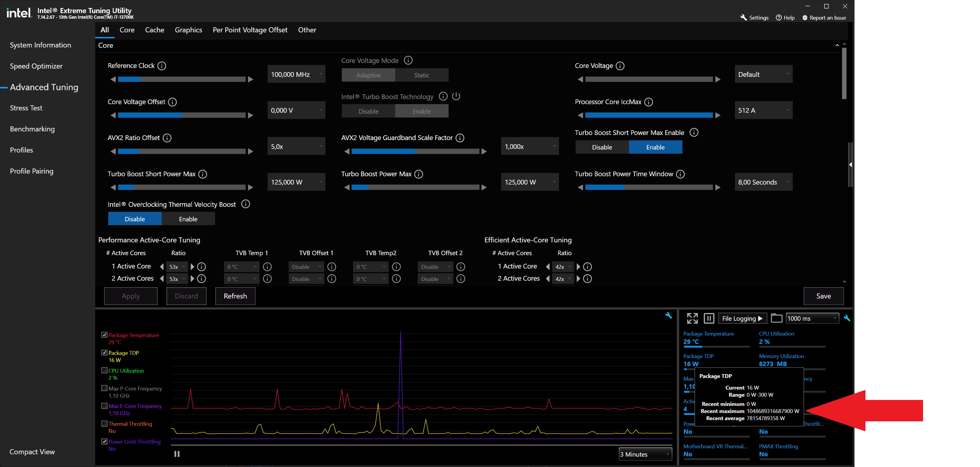Open the log folder icon
Viewport: 980px width, 467px height.
pyautogui.click(x=776, y=318)
